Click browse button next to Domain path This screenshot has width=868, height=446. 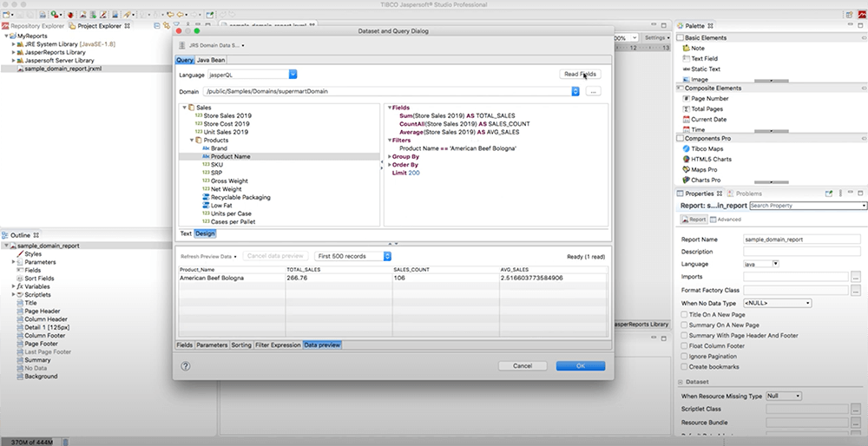pos(593,91)
